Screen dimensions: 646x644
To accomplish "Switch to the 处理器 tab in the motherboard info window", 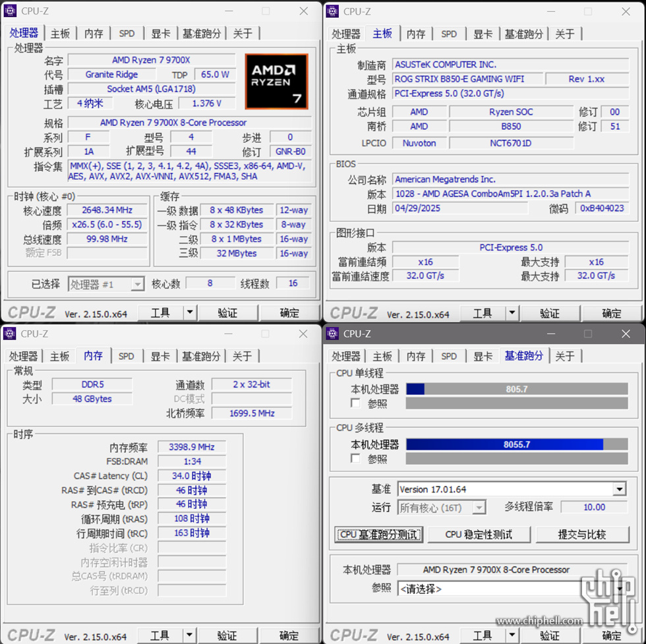I will tap(345, 34).
